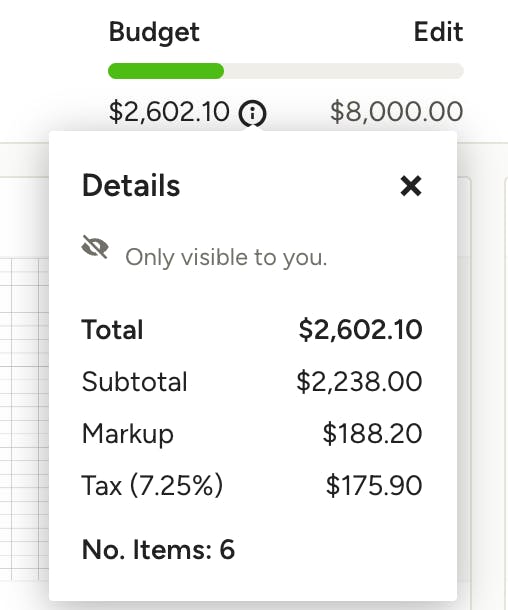Click the 'No. Items: 6' count
This screenshot has height=610, width=508.
coord(158,549)
